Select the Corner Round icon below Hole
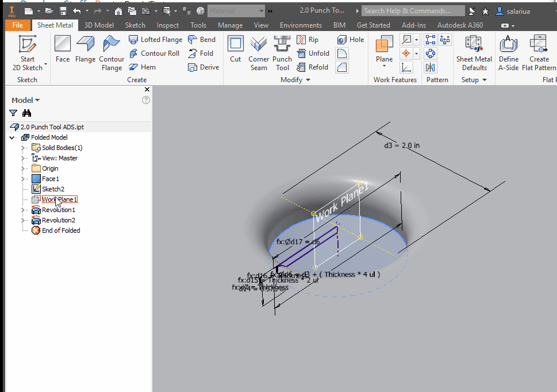This screenshot has width=557, height=392. [x=342, y=53]
